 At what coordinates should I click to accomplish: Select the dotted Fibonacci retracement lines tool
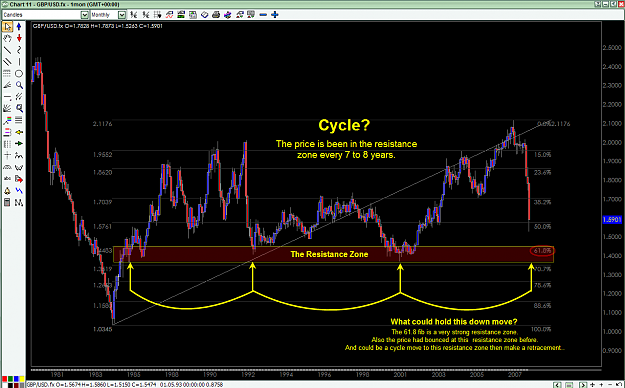click(x=7, y=73)
